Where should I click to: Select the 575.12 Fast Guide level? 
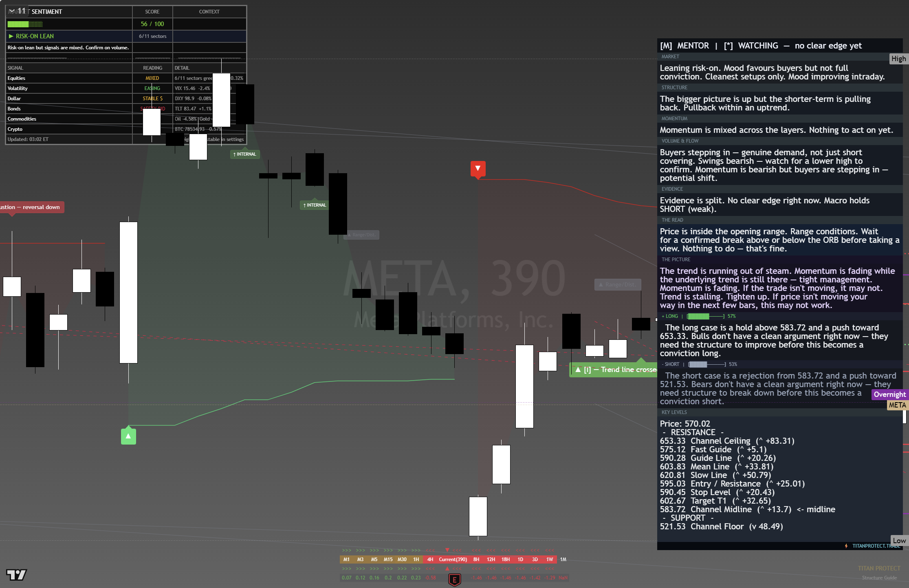pyautogui.click(x=713, y=449)
